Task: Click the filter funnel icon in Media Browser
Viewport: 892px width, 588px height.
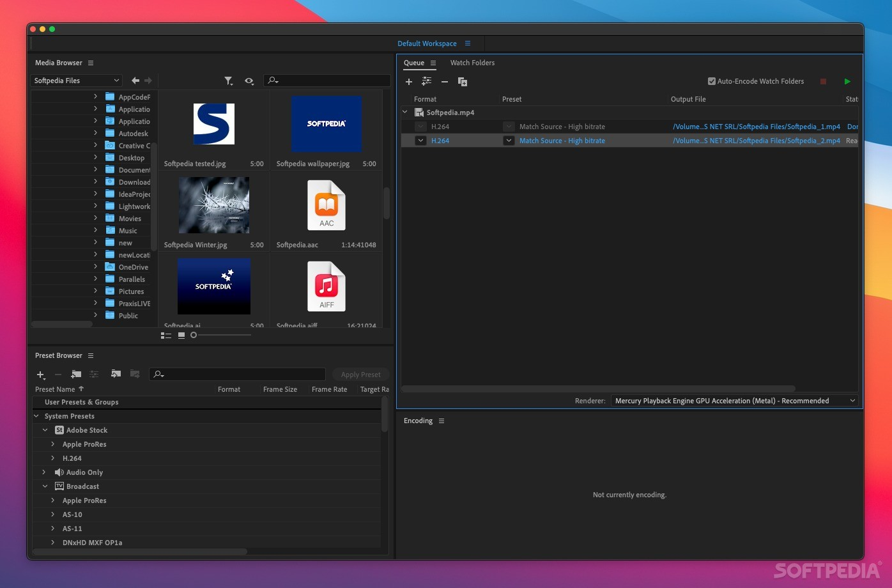Action: 228,81
